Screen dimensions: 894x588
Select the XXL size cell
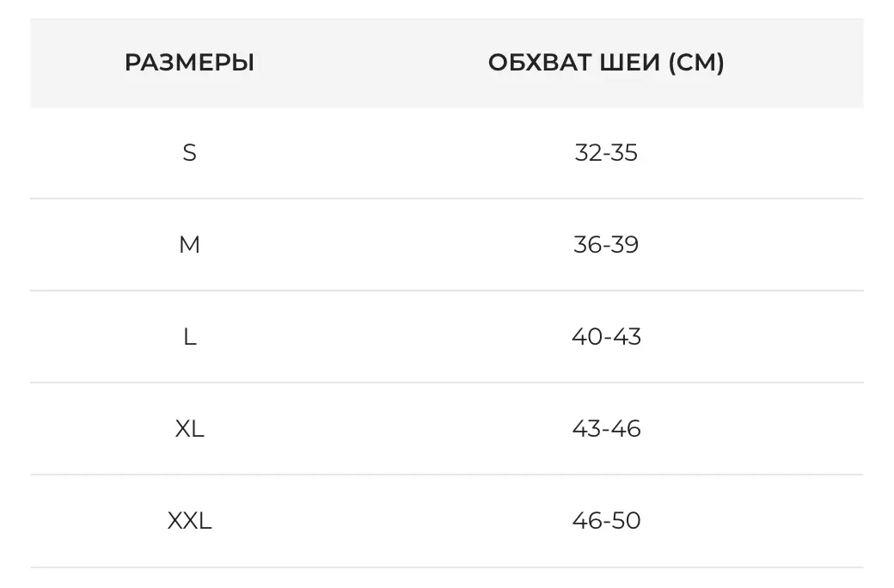(189, 521)
